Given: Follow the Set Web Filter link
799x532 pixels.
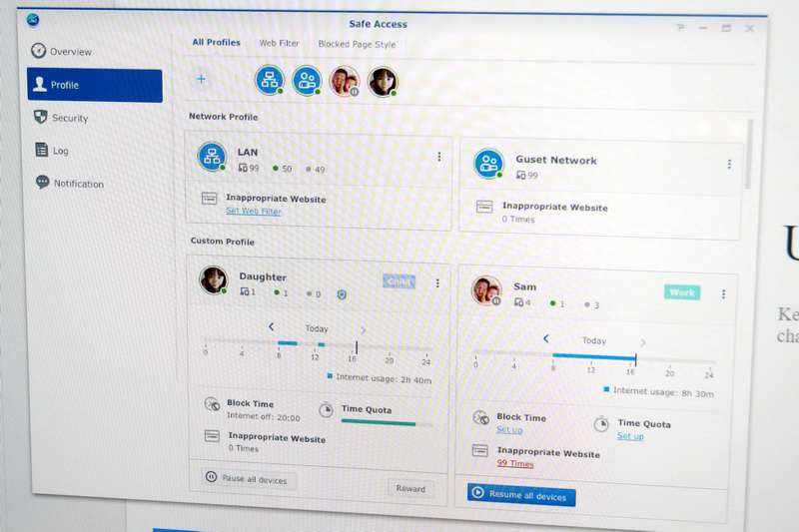Looking at the screenshot, I should (254, 211).
